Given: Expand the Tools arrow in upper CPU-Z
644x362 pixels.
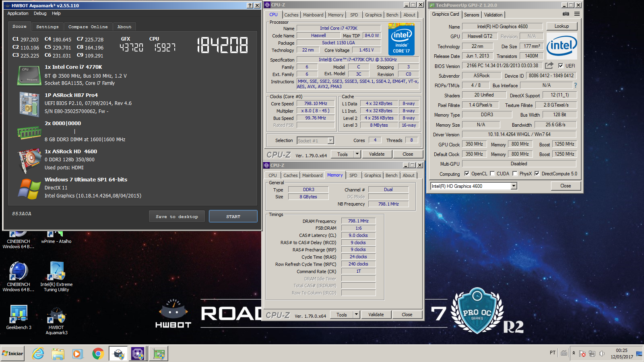Looking at the screenshot, I should 357,154.
